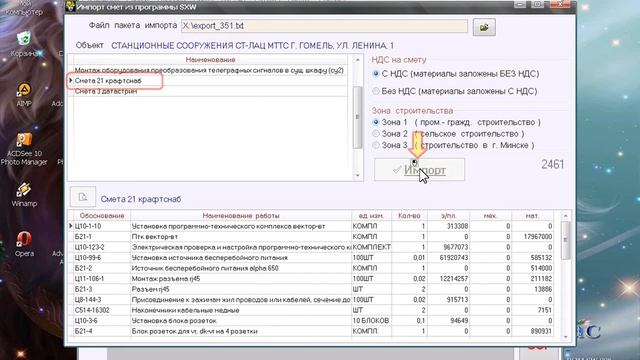Click the Наименование работы column header
The image size is (640, 360).
(241, 216)
